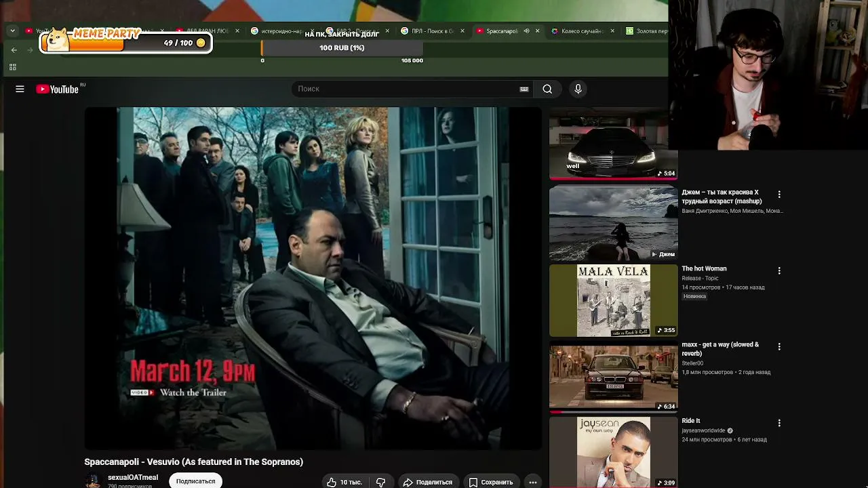The image size is (868, 488).
Task: Open the Release - Topic channel link
Action: (x=700, y=279)
